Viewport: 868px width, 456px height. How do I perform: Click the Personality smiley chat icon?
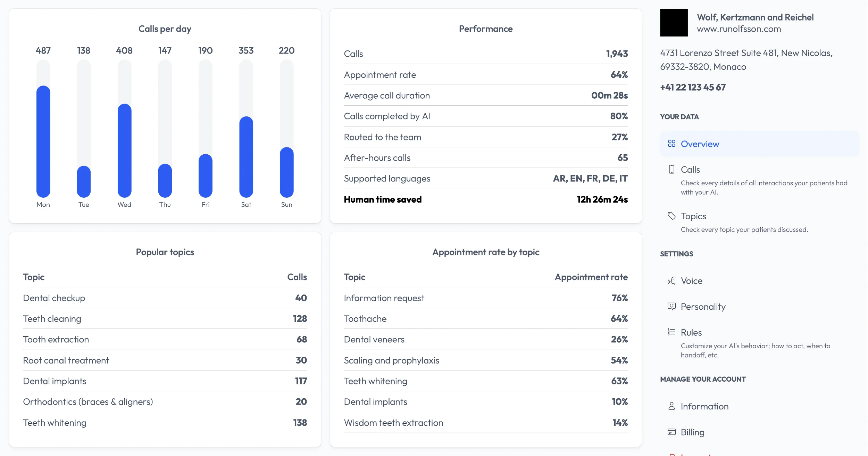(x=671, y=306)
